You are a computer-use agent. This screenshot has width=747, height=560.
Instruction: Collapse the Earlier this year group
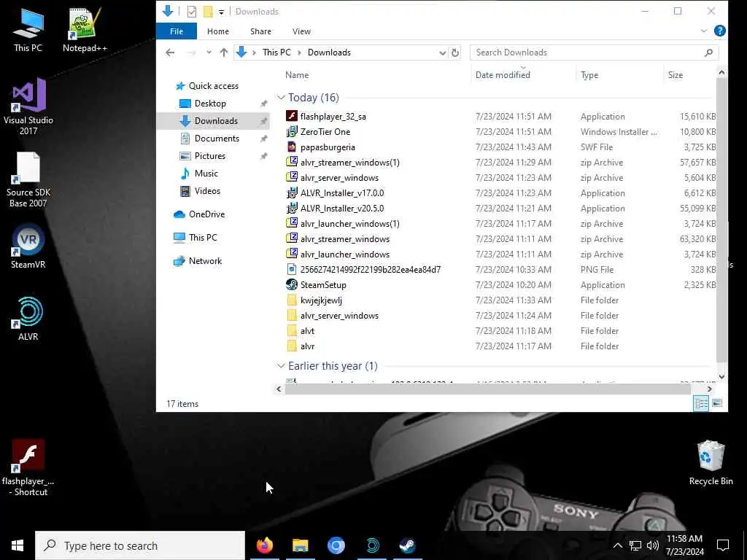coord(281,366)
